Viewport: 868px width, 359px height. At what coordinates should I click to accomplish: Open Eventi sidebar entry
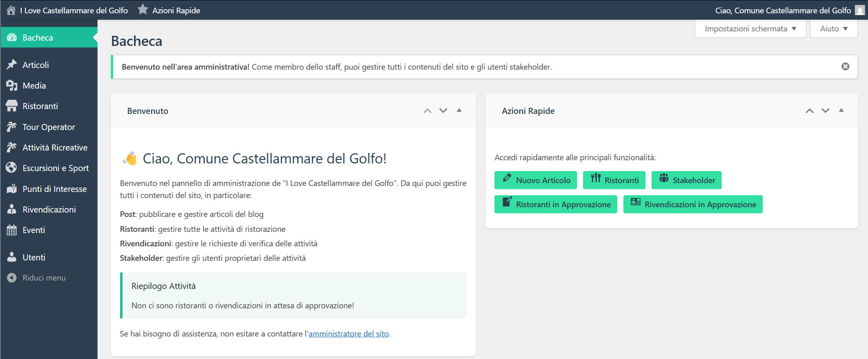pos(49,230)
